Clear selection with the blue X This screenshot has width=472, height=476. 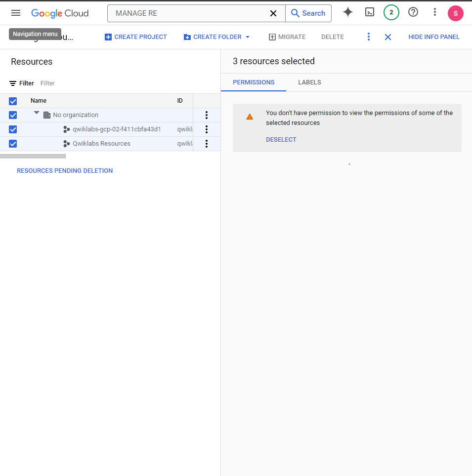click(x=388, y=37)
